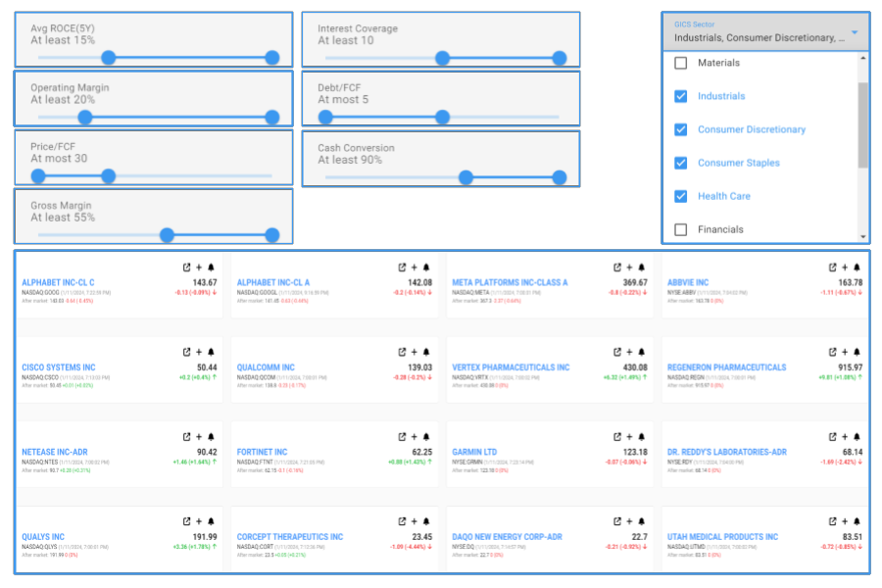
Task: Open the Qualcomm Inc stock link
Action: pos(266,367)
